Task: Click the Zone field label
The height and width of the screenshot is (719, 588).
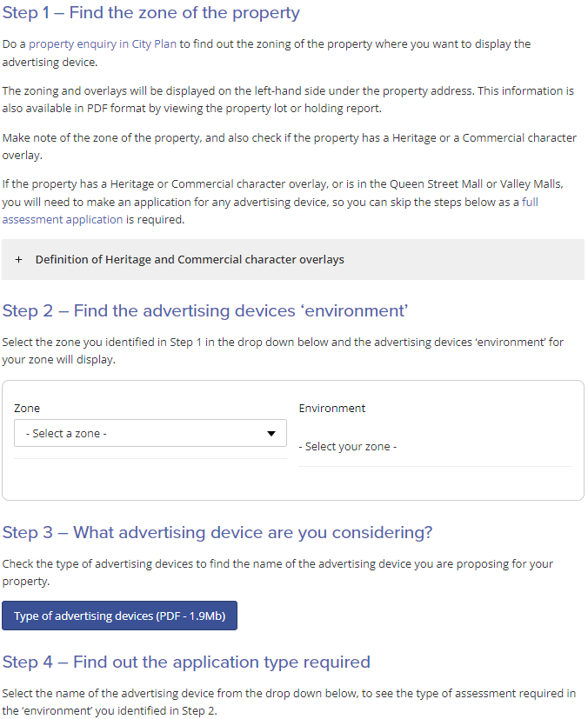Action: pos(25,408)
